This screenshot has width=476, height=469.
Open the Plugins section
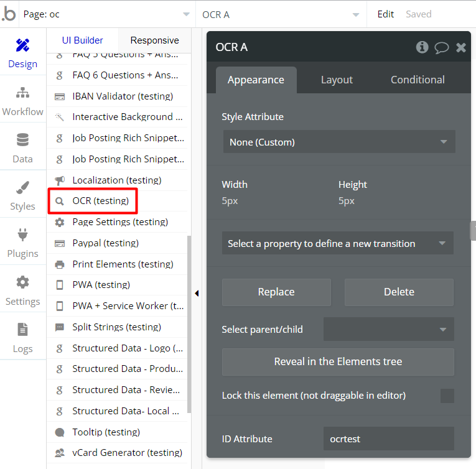click(x=22, y=242)
